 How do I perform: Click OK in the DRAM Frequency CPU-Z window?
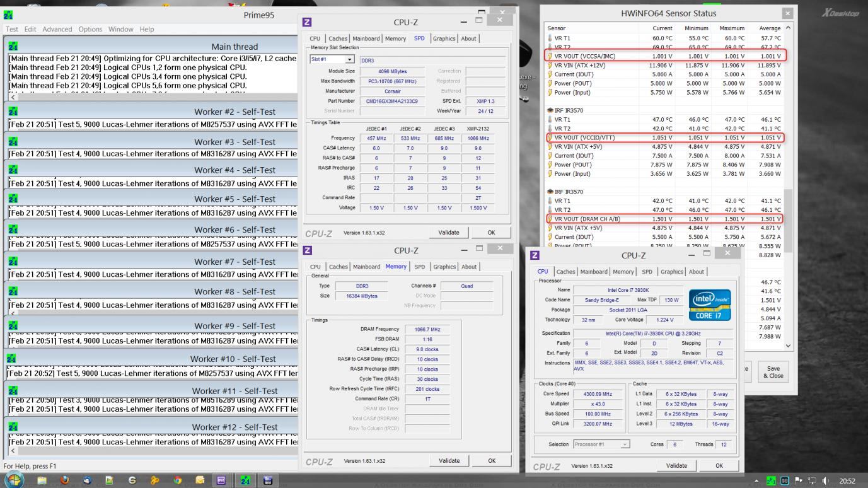(491, 461)
